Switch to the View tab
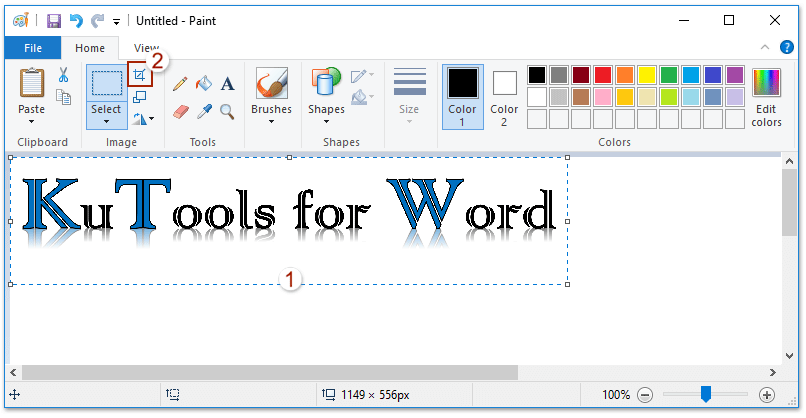Viewport: 806px width, 418px height. click(146, 48)
